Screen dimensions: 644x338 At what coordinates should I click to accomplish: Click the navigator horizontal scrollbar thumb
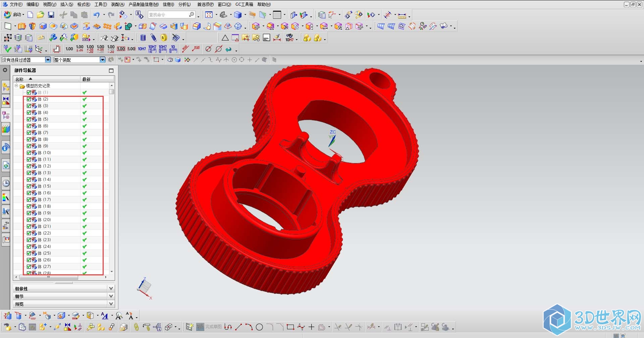[x=49, y=277]
